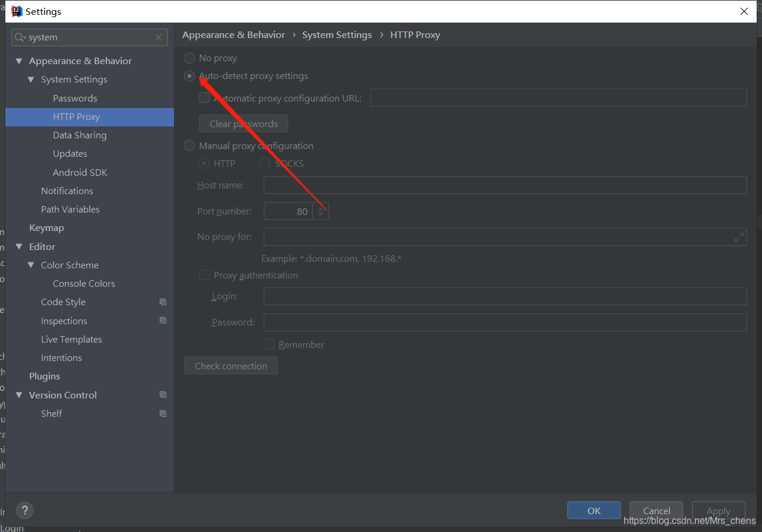Clear the 'system' search text with the X
This screenshot has width=762, height=532.
159,37
